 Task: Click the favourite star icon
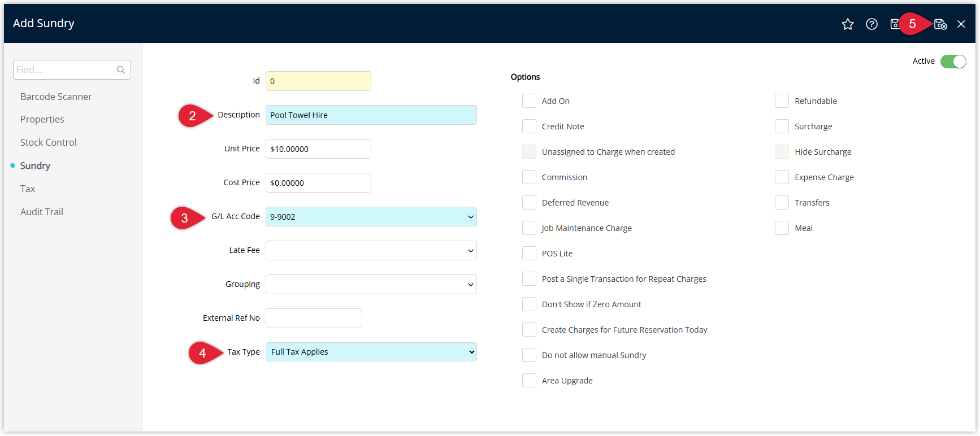(848, 24)
